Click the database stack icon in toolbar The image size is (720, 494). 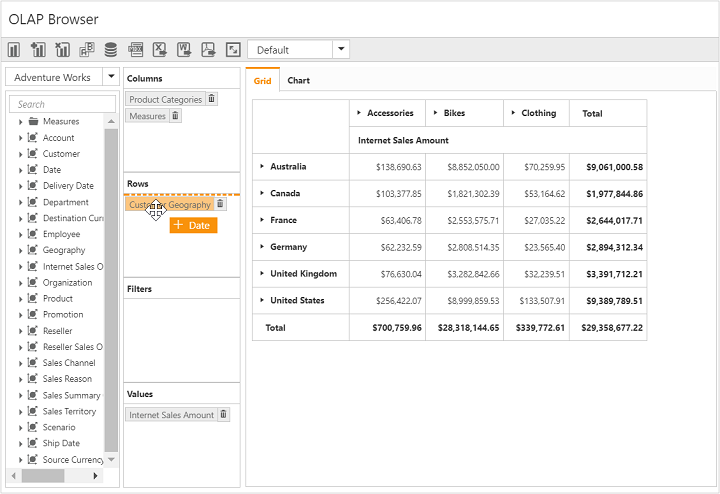pos(110,50)
